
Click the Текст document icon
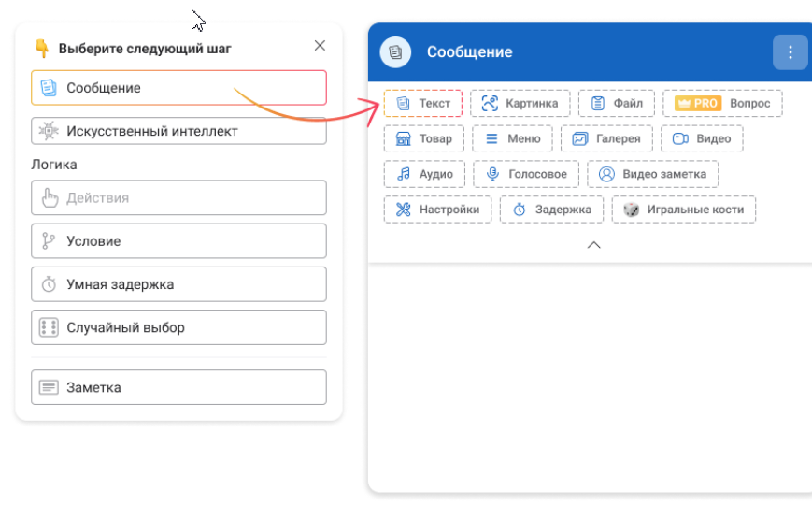point(403,103)
